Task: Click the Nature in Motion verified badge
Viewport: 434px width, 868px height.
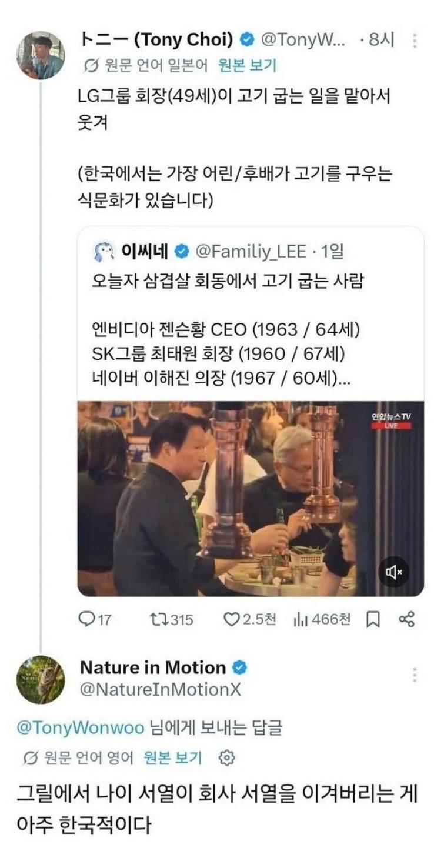Action: pyautogui.click(x=240, y=667)
